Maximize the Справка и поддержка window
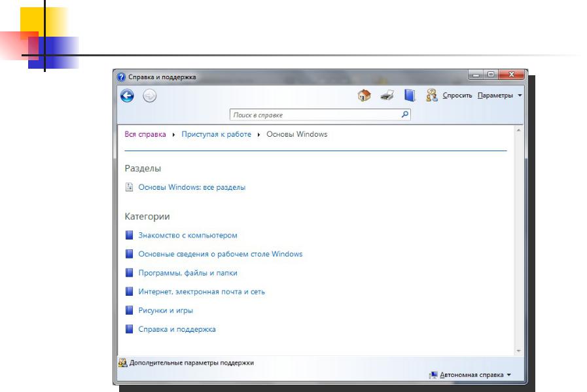 tap(491, 75)
